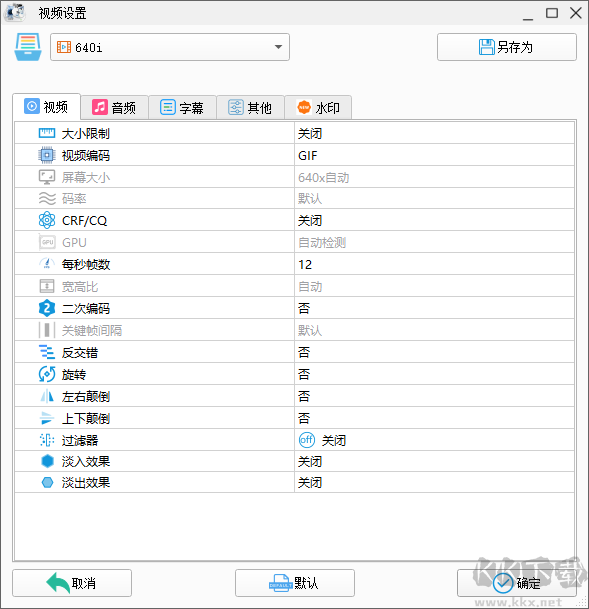The width and height of the screenshot is (589, 609).
Task: Click the solid hexagon icon beside 淡入效果
Action: pos(47,461)
